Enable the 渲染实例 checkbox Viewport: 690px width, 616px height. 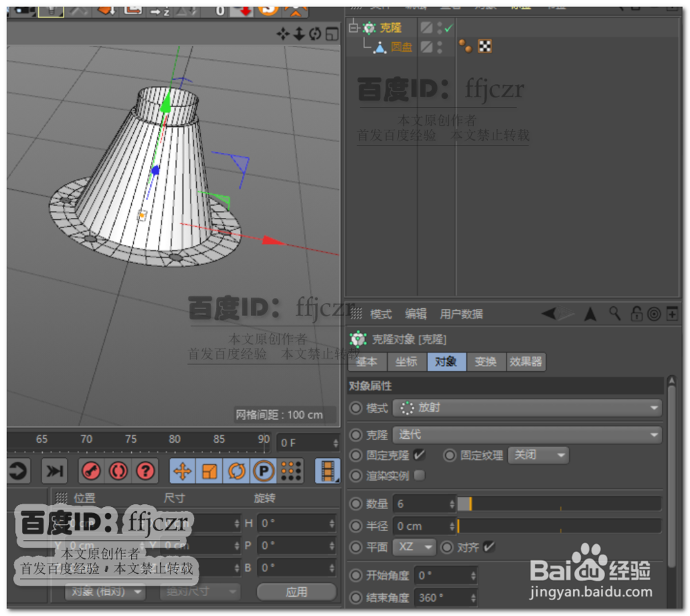pyautogui.click(x=420, y=475)
